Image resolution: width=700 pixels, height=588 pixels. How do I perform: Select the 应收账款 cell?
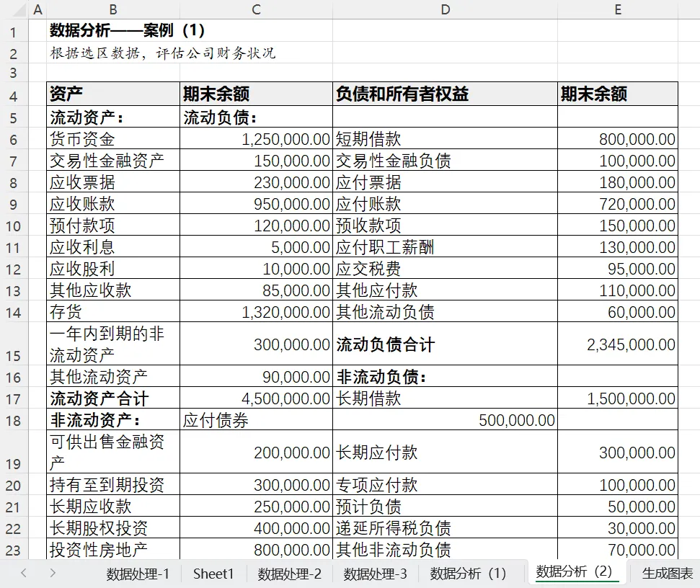point(113,203)
